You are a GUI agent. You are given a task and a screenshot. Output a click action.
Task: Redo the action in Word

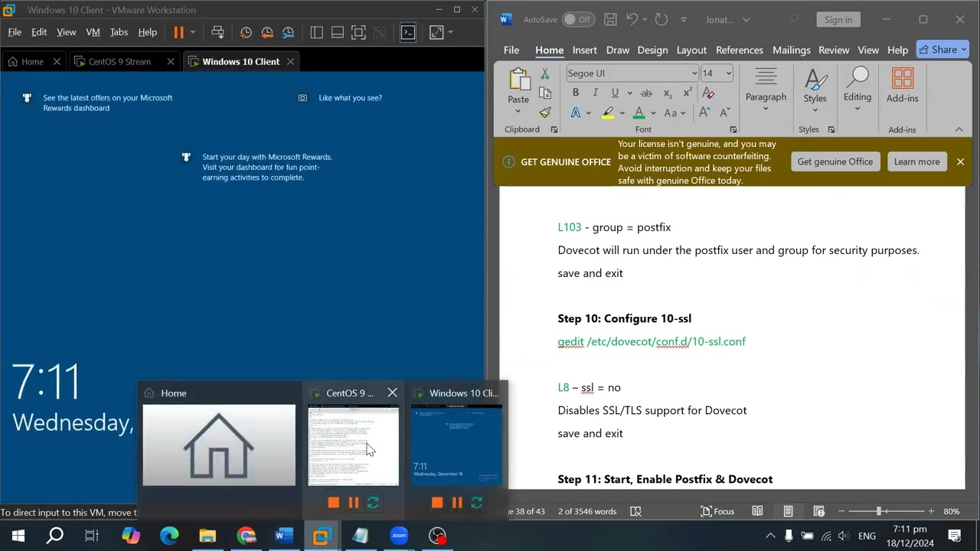click(661, 19)
